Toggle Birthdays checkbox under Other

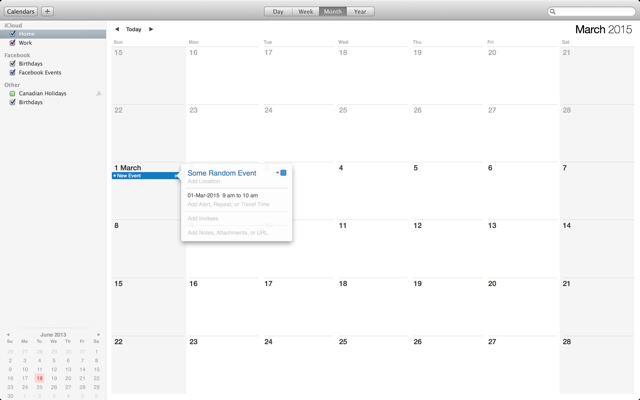(13, 102)
